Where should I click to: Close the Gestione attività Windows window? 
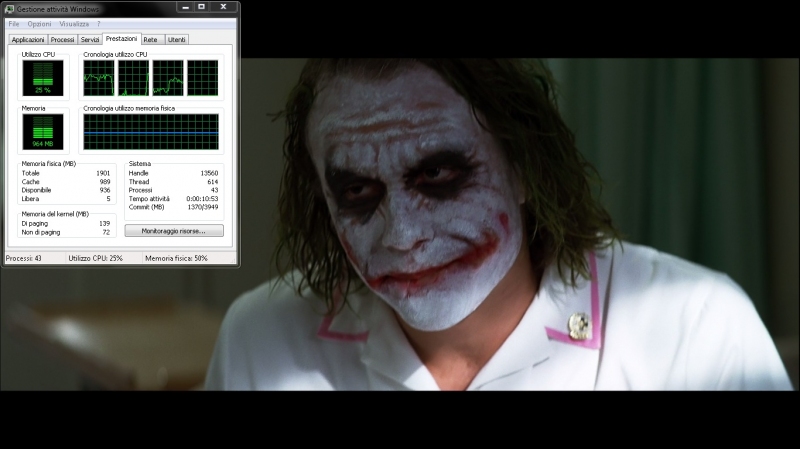[223, 7]
